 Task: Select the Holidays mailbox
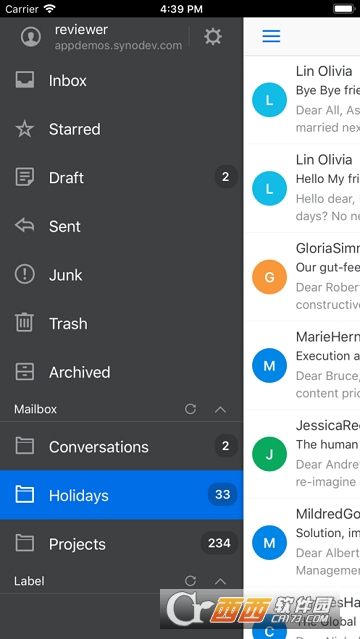pos(121,495)
